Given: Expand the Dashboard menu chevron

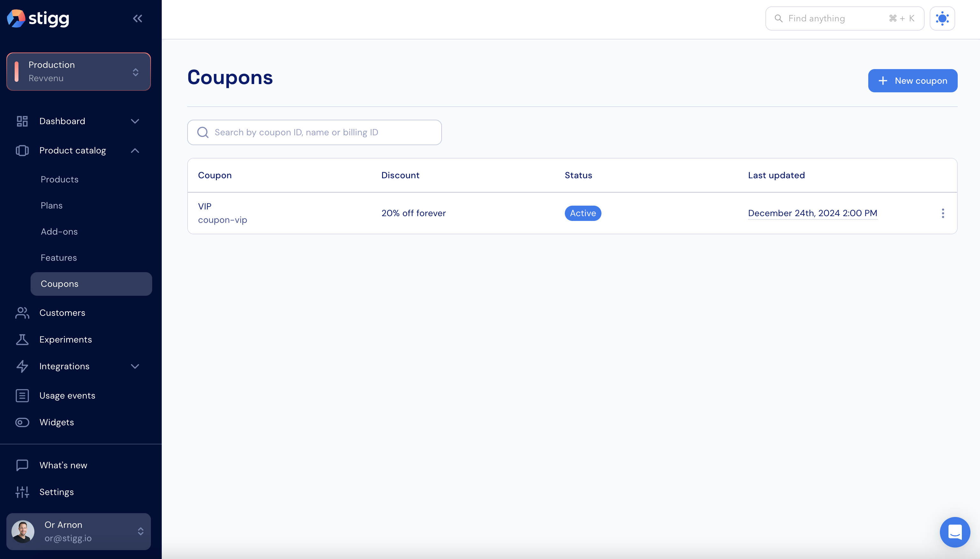Looking at the screenshot, I should pyautogui.click(x=135, y=121).
